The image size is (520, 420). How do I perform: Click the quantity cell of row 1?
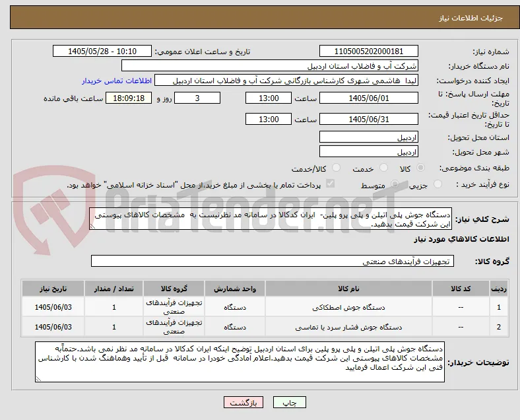click(114, 307)
